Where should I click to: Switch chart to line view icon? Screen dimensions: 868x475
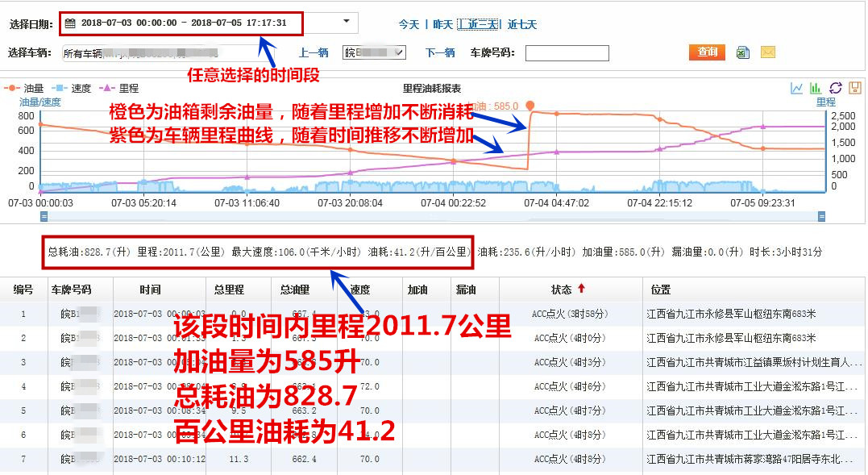[x=796, y=88]
